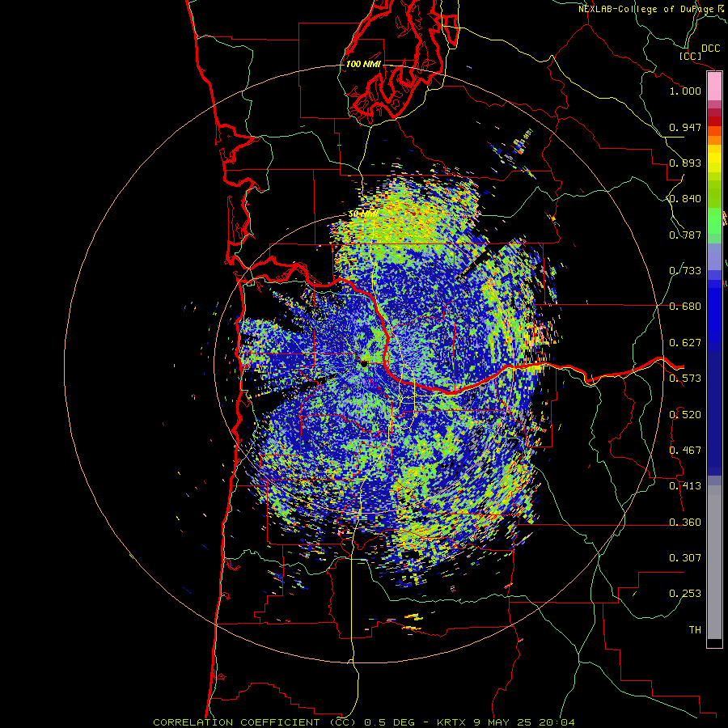Select the 0.307 scale value

685,558
